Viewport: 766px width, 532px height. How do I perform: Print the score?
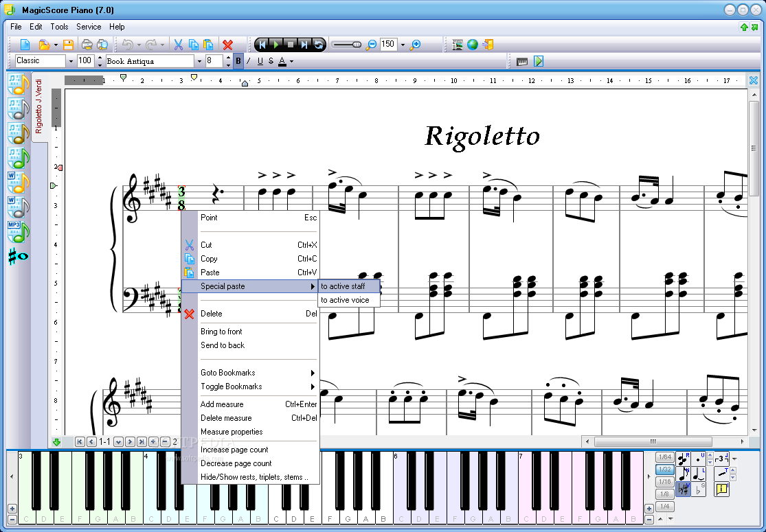(x=87, y=45)
